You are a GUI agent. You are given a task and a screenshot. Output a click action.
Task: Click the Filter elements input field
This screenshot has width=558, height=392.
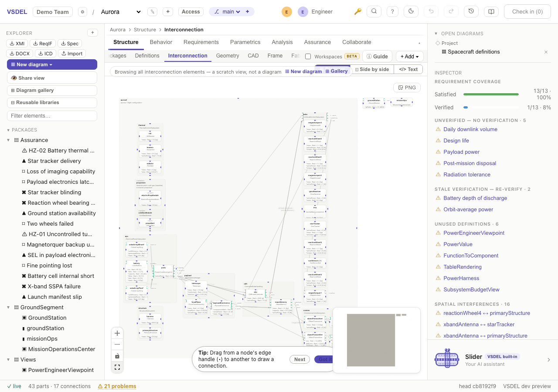click(52, 116)
